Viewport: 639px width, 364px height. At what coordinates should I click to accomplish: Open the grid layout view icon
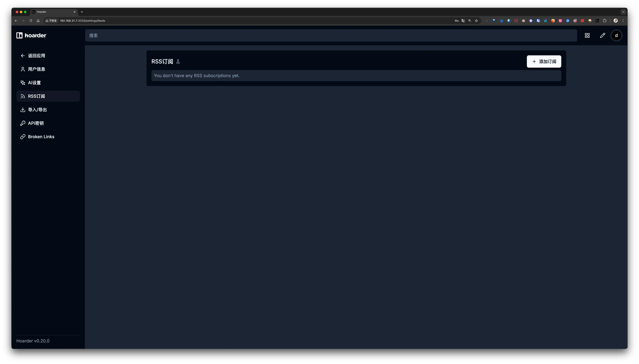[x=587, y=35]
